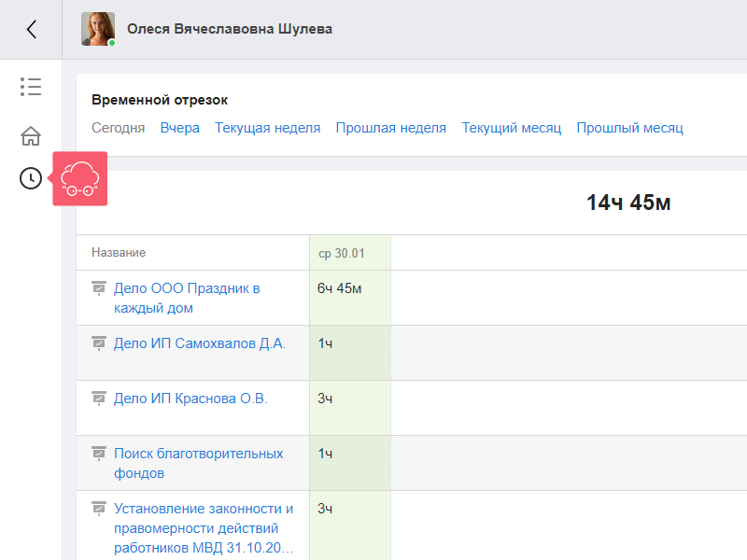Go back using the left arrow

click(x=32, y=30)
